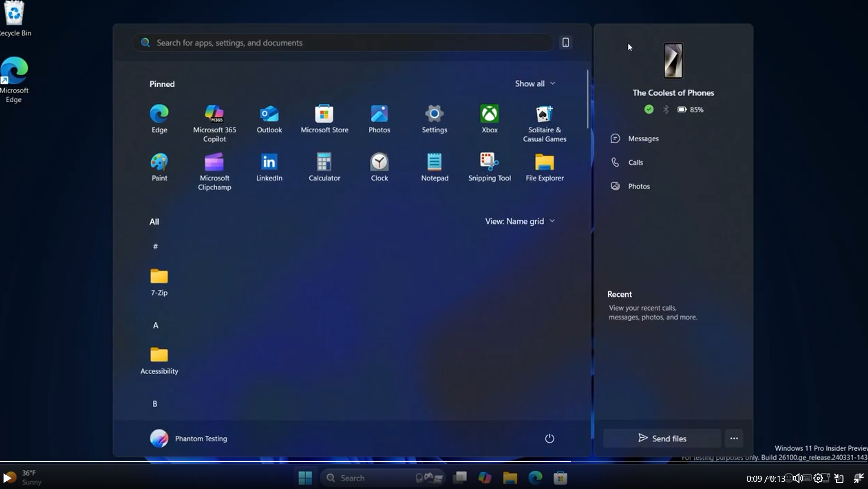Image resolution: width=868 pixels, height=489 pixels.
Task: Open the Recycle Bin on the desktop
Action: pos(14,18)
